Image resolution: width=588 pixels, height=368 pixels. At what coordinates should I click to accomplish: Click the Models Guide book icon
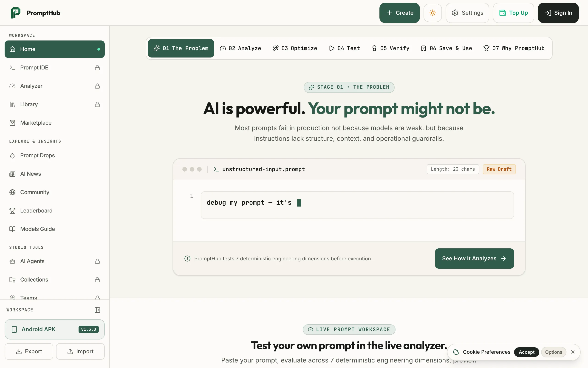[12, 229]
